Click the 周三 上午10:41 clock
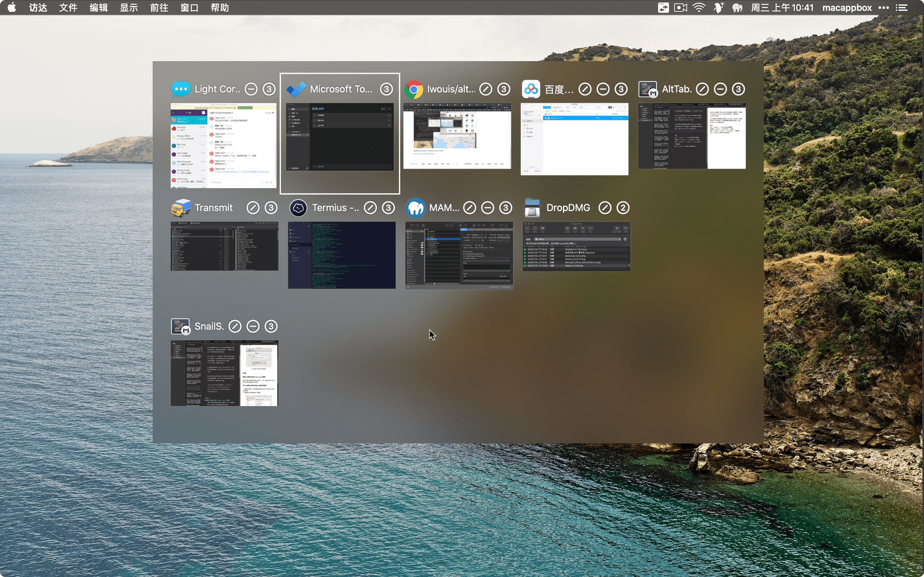Image resolution: width=924 pixels, height=577 pixels. (x=782, y=8)
